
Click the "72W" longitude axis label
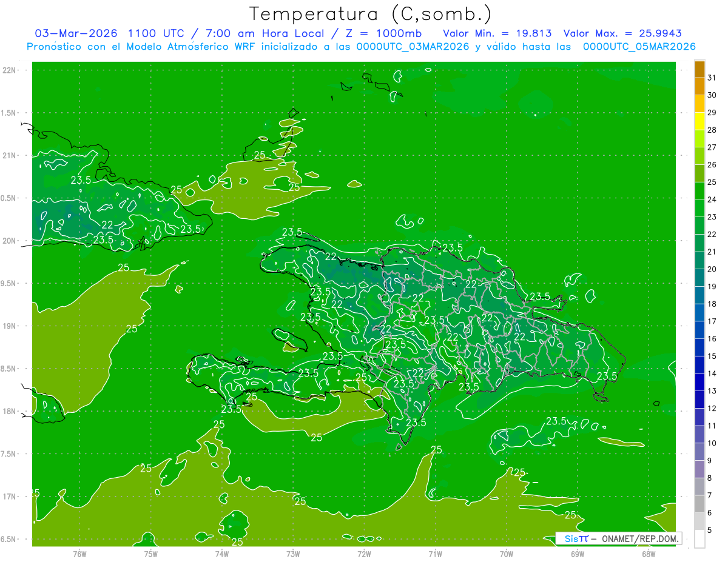[x=364, y=554]
